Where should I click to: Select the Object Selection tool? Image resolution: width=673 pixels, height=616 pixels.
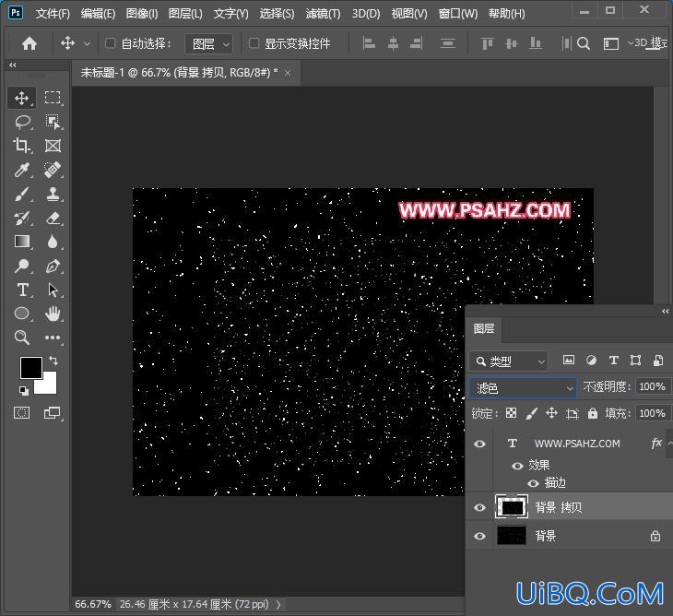click(x=53, y=122)
